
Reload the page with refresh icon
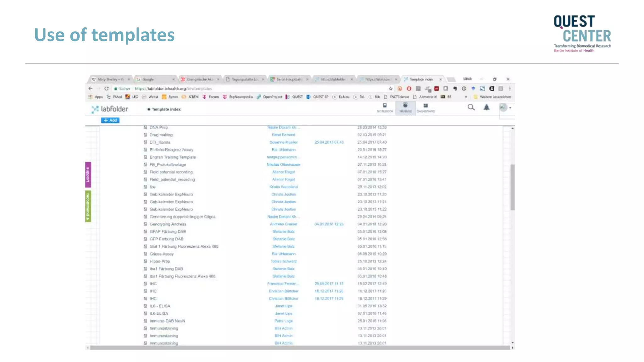(107, 89)
